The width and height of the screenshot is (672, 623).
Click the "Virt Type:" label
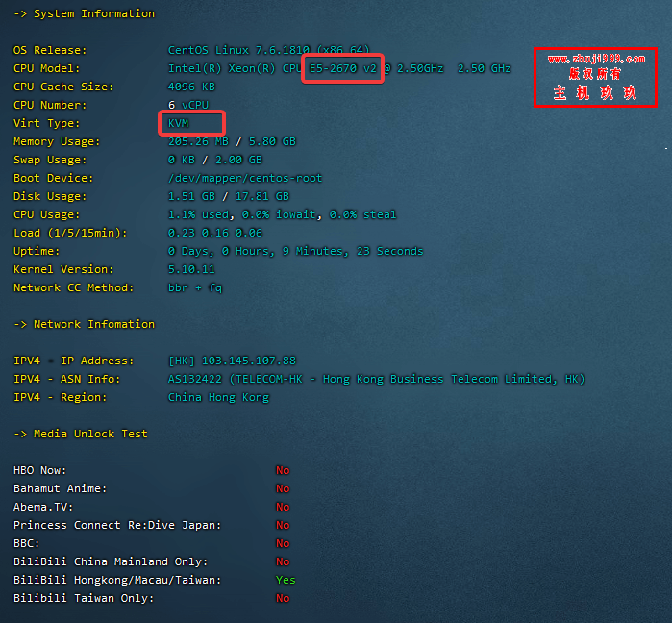47,123
